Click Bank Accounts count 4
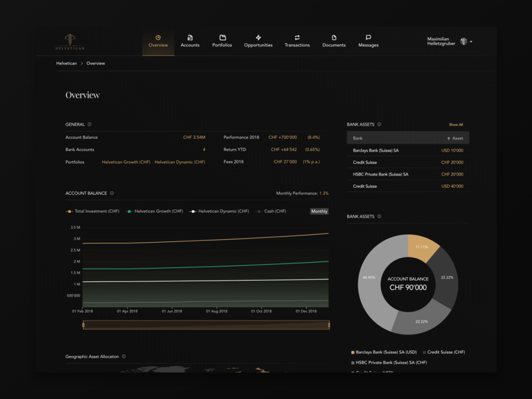532x399 pixels. pyautogui.click(x=204, y=150)
